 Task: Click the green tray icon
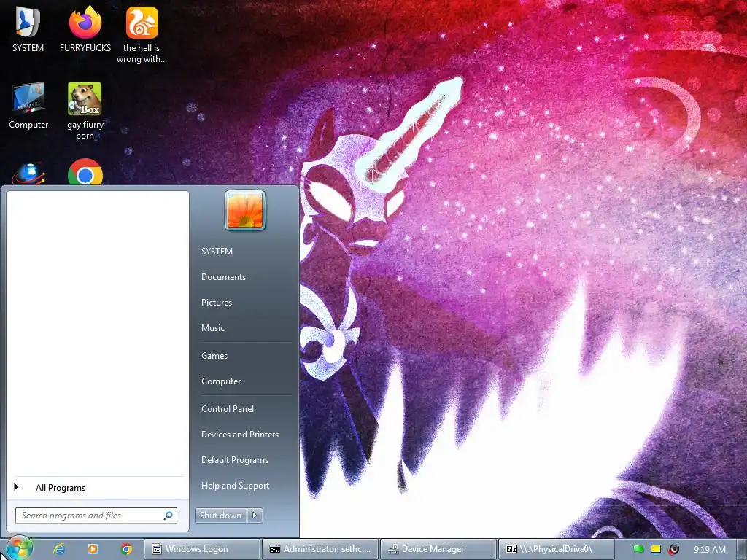click(x=638, y=549)
